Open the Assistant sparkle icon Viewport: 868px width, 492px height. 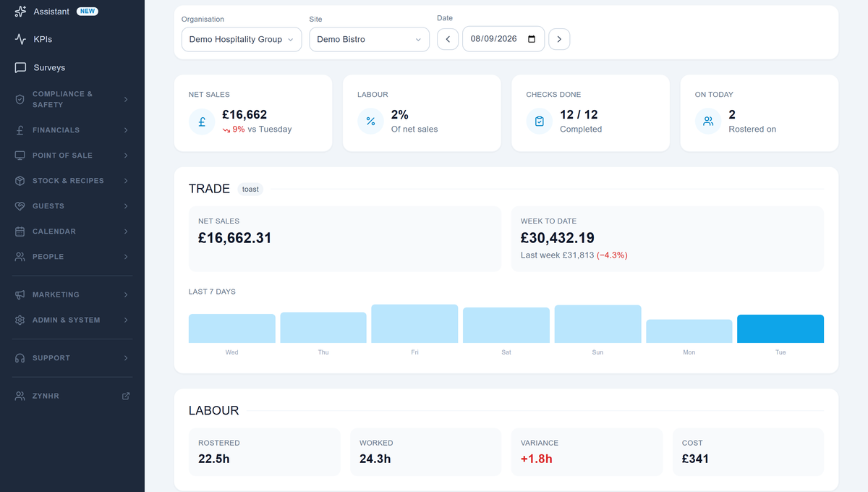[x=20, y=12]
